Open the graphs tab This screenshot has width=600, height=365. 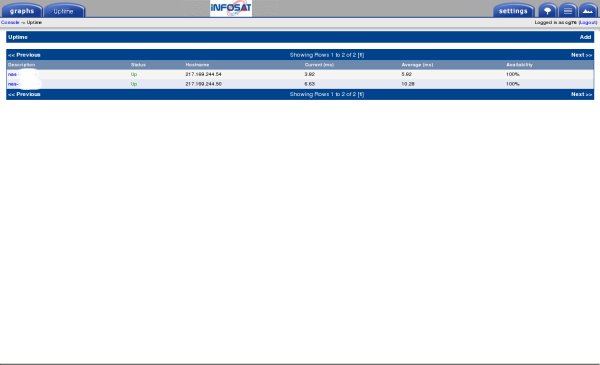click(22, 11)
